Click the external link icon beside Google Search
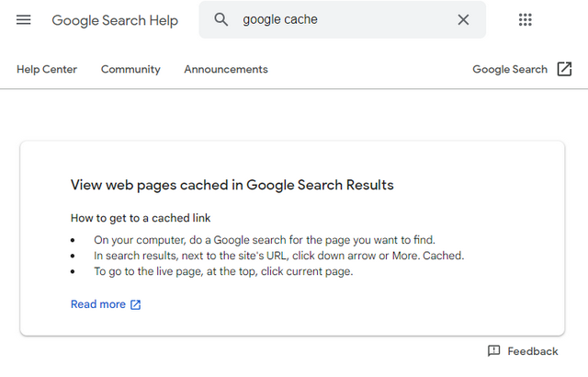 [564, 69]
